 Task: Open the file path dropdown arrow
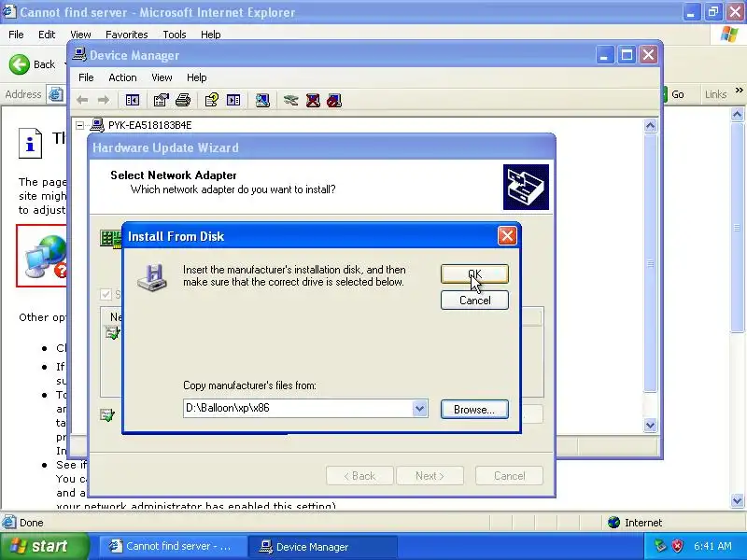(419, 408)
